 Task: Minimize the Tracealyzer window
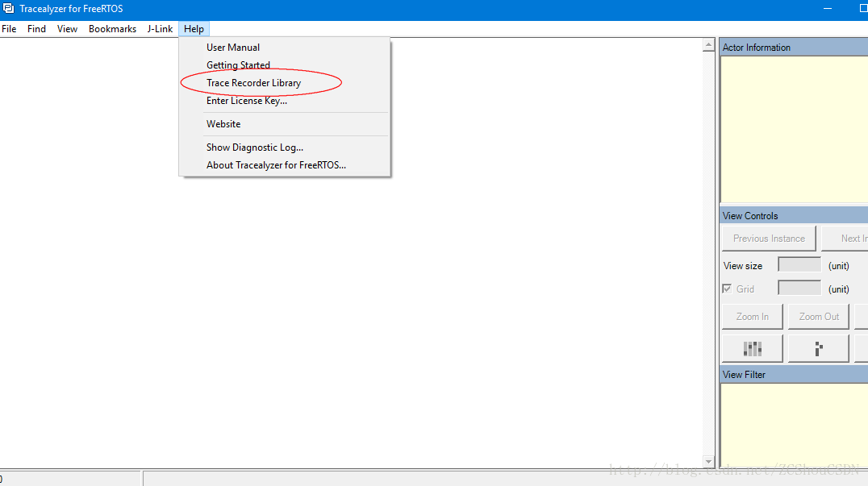pos(828,9)
